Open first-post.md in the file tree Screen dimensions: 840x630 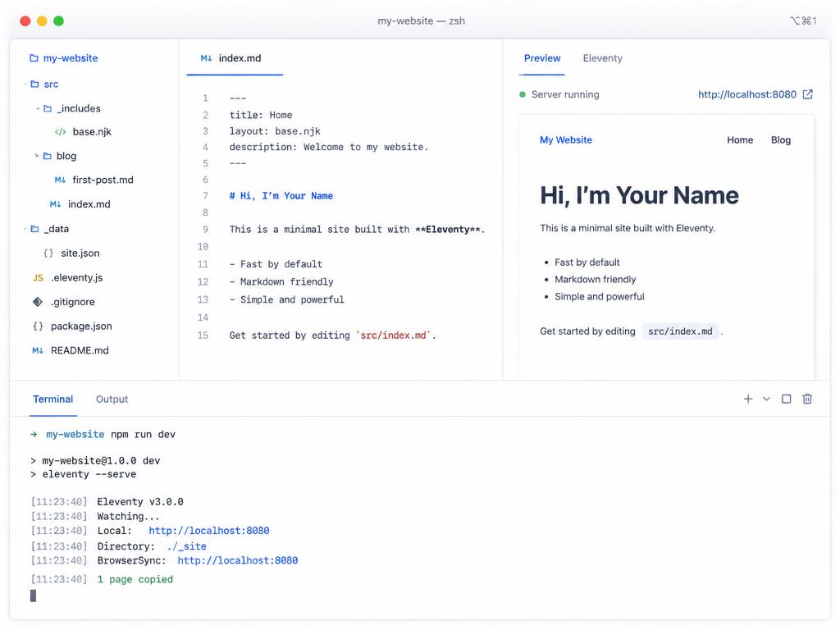coord(103,180)
